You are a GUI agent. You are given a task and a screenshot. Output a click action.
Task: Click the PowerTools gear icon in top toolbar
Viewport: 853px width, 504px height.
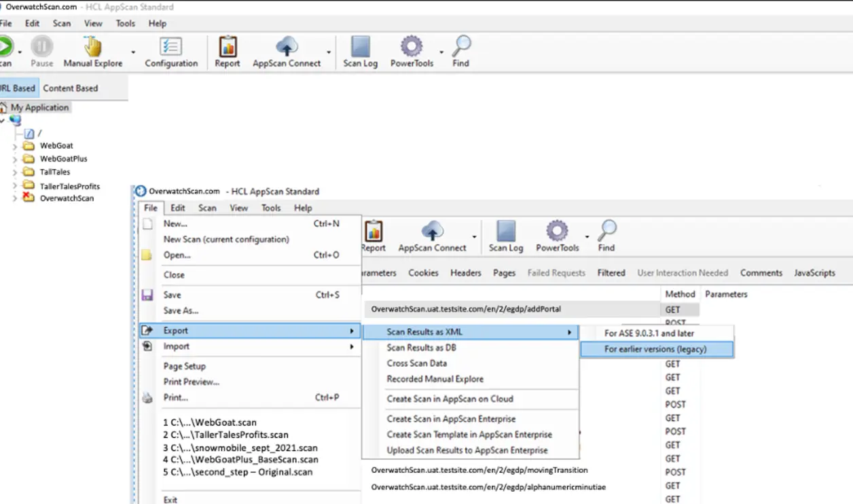[412, 47]
